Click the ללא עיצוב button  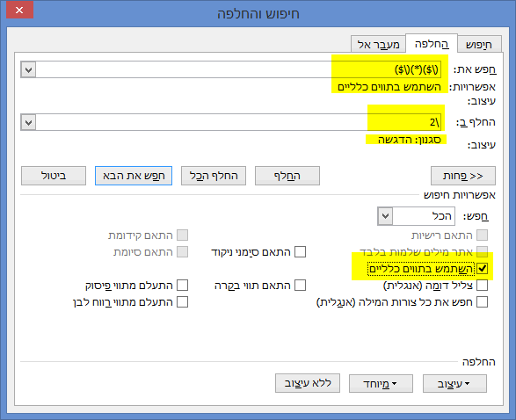coord(308,383)
